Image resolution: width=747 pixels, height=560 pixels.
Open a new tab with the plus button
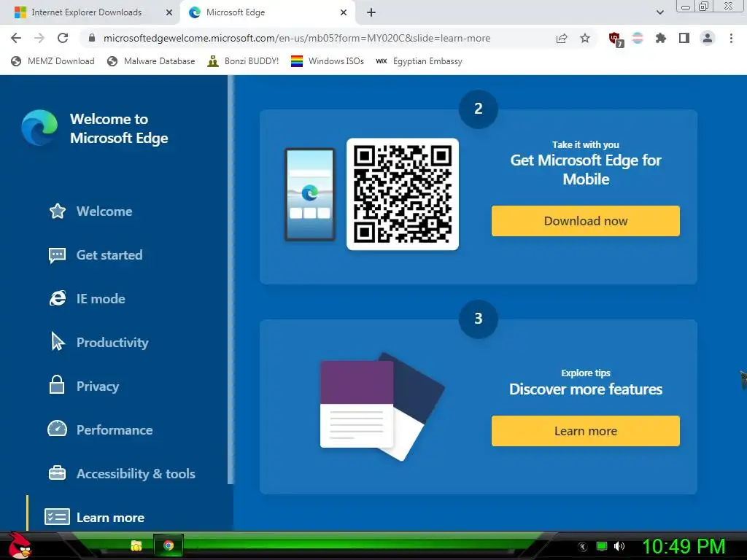371,12
